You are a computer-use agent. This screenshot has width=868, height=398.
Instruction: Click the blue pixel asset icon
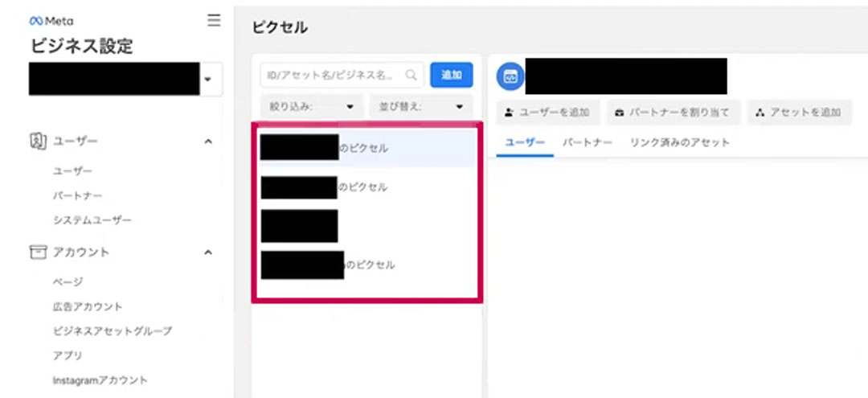click(509, 76)
